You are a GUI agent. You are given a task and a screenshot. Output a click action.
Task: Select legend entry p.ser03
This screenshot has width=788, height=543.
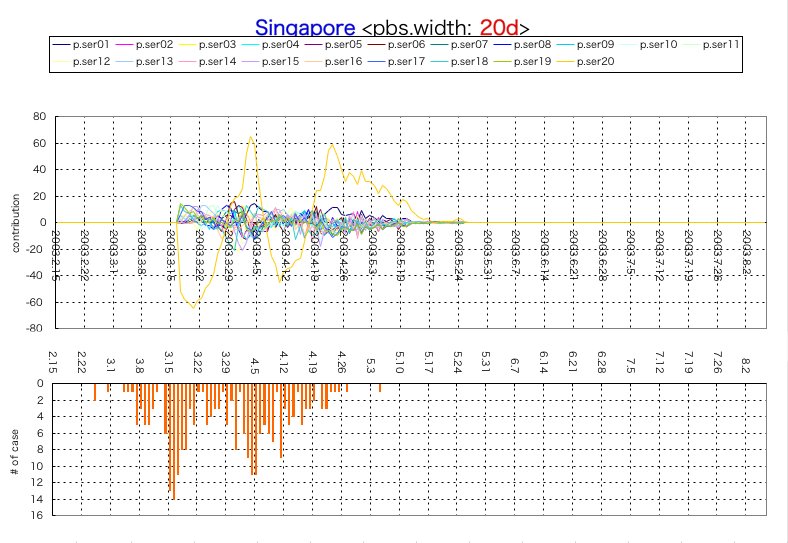(x=207, y=45)
